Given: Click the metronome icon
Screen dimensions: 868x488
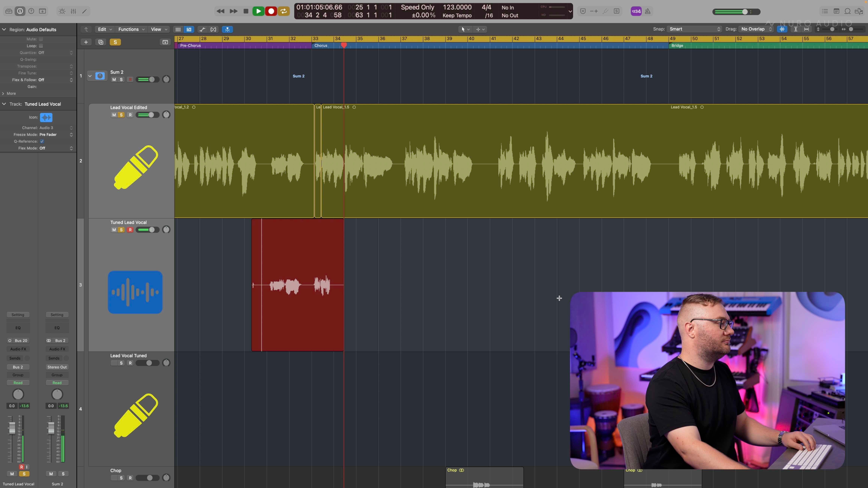Looking at the screenshot, I should pos(648,11).
